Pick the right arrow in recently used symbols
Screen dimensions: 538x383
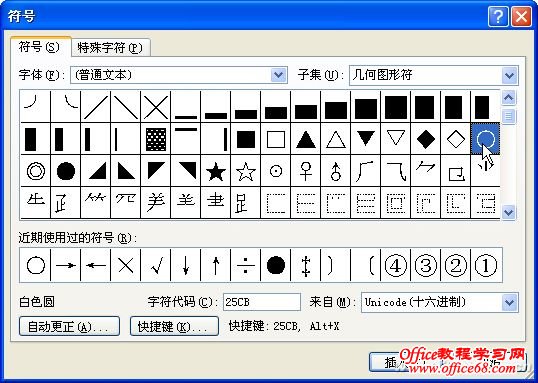[66, 265]
